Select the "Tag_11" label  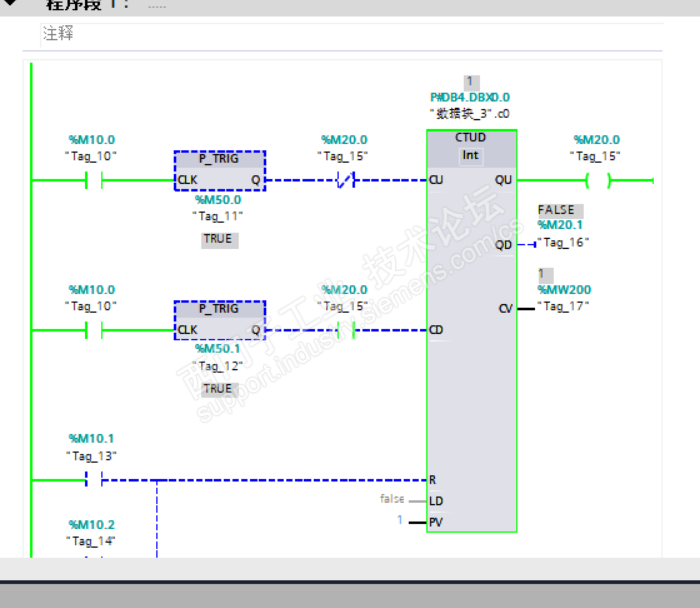tap(217, 217)
